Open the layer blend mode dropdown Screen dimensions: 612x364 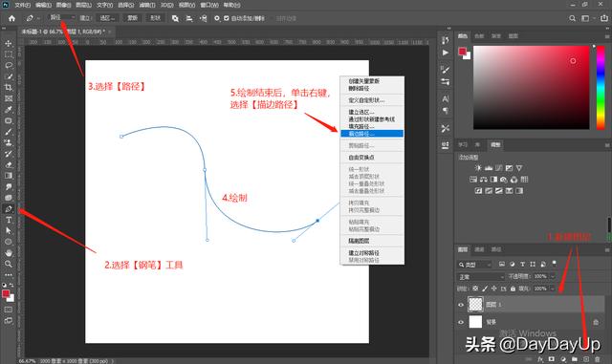[481, 277]
